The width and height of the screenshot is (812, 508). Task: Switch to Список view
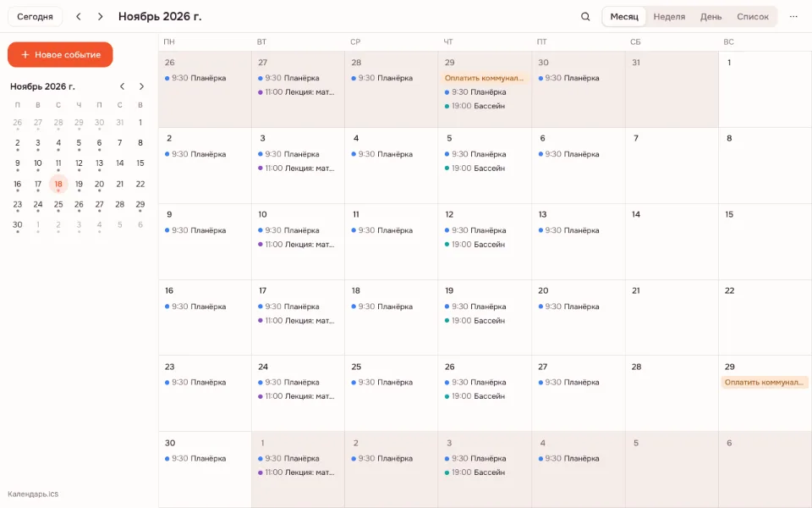coord(753,17)
